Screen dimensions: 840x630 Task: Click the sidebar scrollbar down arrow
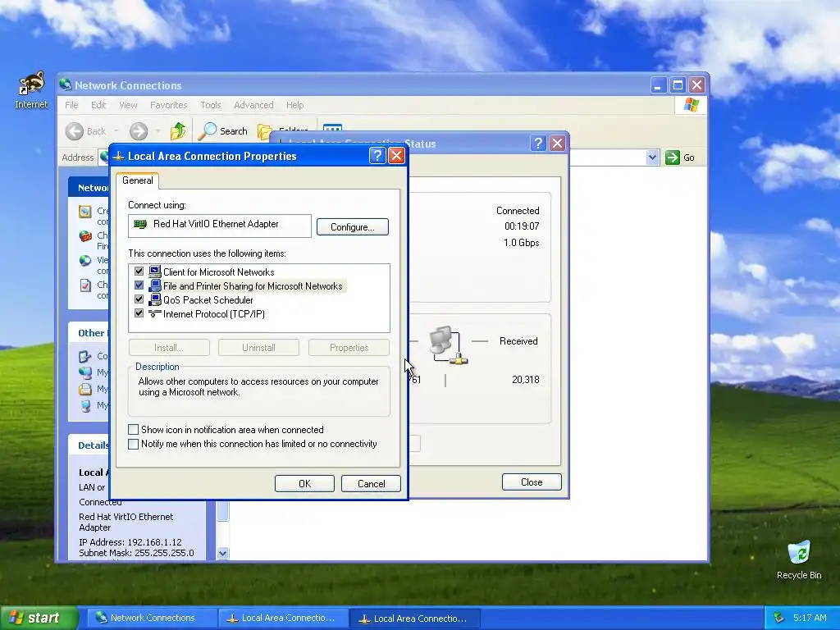[x=223, y=554]
